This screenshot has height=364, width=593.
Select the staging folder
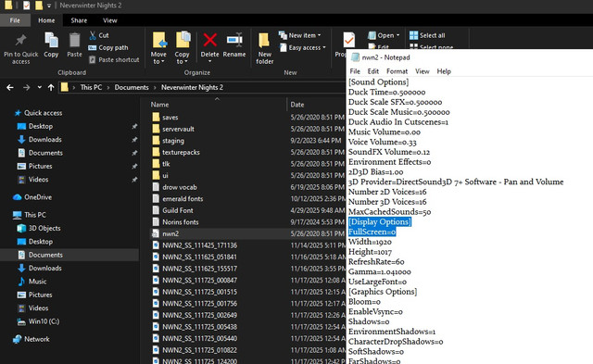click(168, 141)
